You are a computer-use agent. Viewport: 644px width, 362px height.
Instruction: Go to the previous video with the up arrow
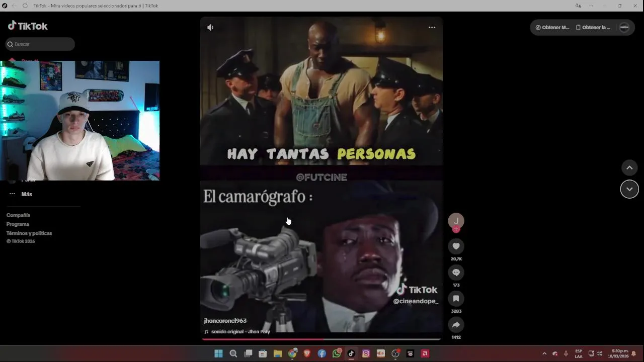point(629,167)
